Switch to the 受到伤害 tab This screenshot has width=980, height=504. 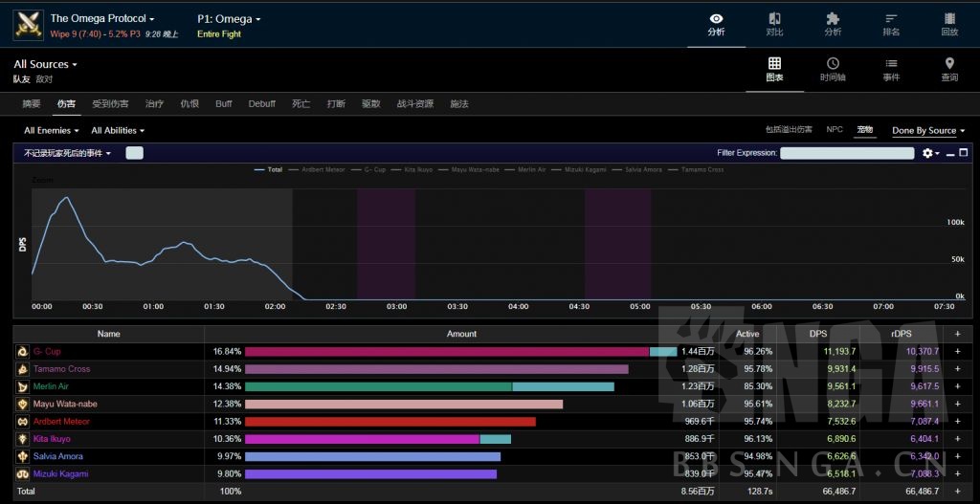click(x=110, y=103)
